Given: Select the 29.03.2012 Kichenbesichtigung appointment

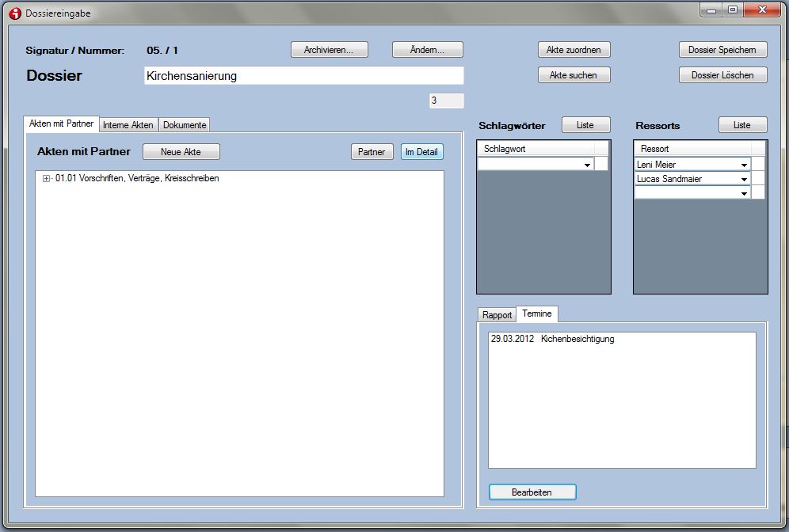Looking at the screenshot, I should 552,340.
